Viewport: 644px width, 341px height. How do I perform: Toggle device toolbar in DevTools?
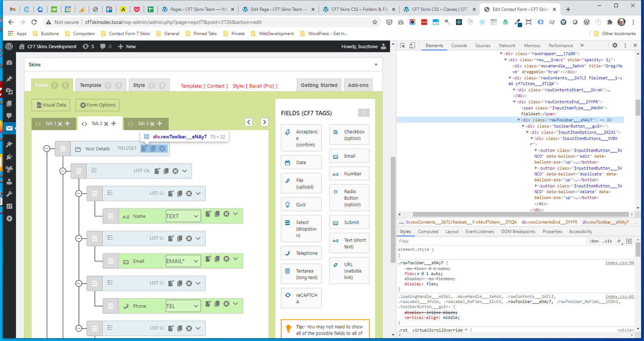(412, 45)
